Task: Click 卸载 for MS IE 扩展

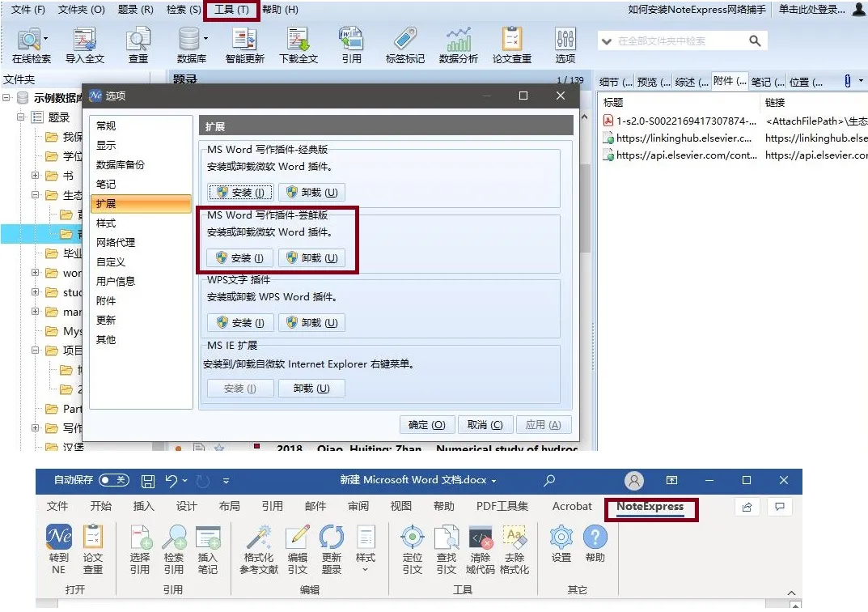Action: coord(311,389)
